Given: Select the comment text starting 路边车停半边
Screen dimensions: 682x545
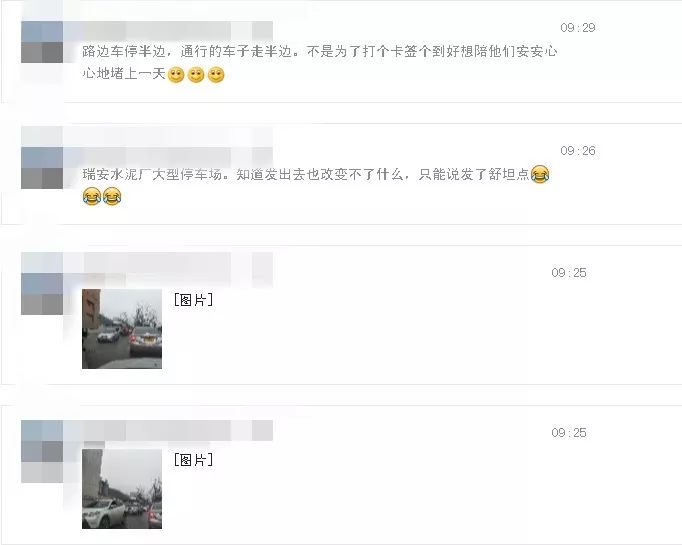Looking at the screenshot, I should point(320,63).
